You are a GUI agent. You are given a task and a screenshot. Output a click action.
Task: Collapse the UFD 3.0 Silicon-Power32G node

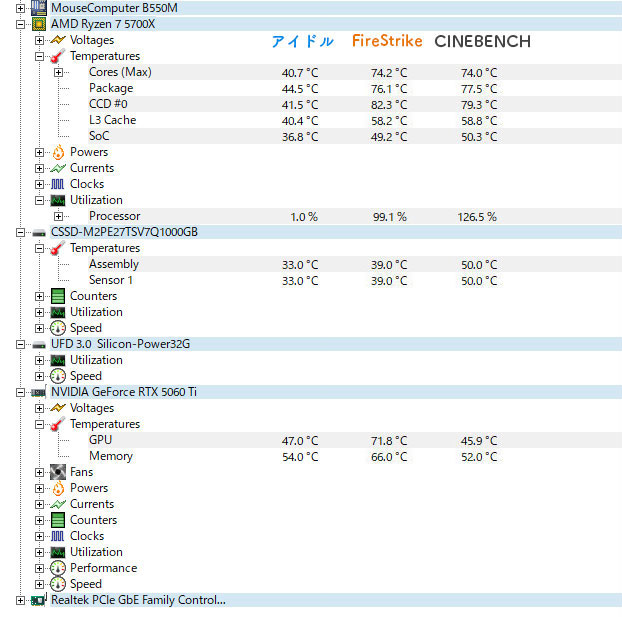coord(20,344)
